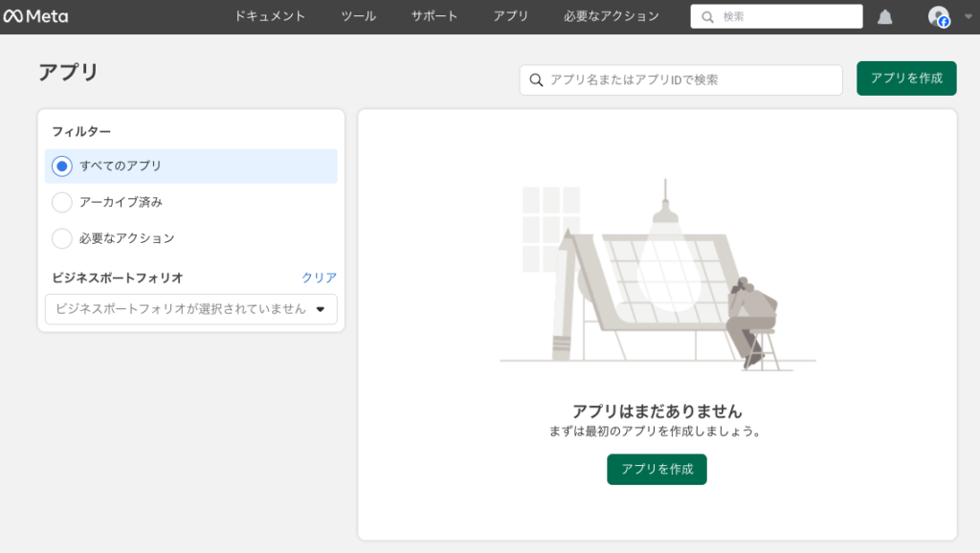Screen dimensions: 980x553
Task: Select the アーカイブ済み filter radio button
Action: (62, 202)
